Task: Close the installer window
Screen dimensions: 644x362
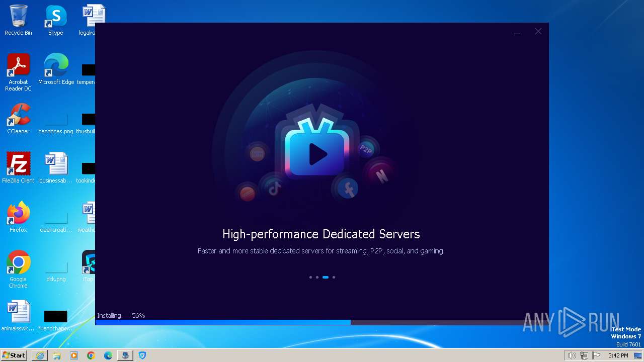Action: click(538, 31)
